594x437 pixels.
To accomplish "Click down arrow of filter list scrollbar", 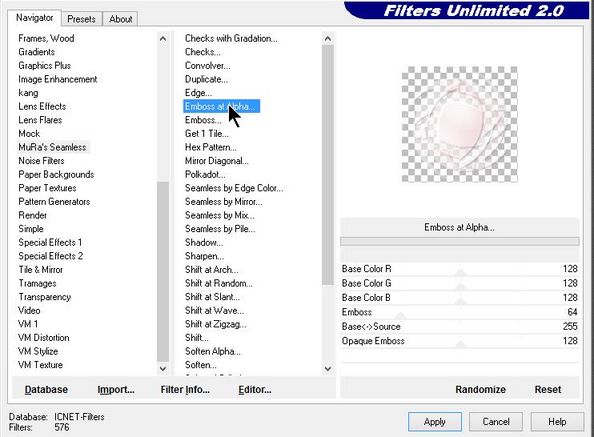I will pos(328,368).
